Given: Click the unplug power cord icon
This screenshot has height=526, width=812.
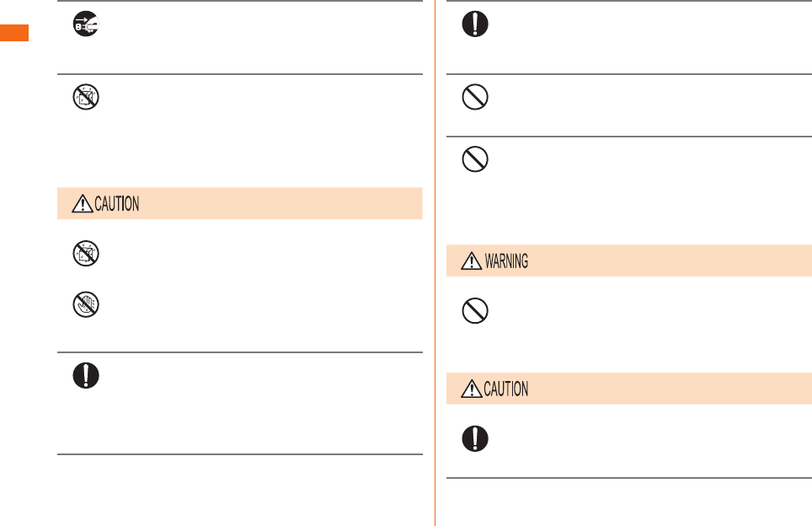Looking at the screenshot, I should (x=86, y=24).
